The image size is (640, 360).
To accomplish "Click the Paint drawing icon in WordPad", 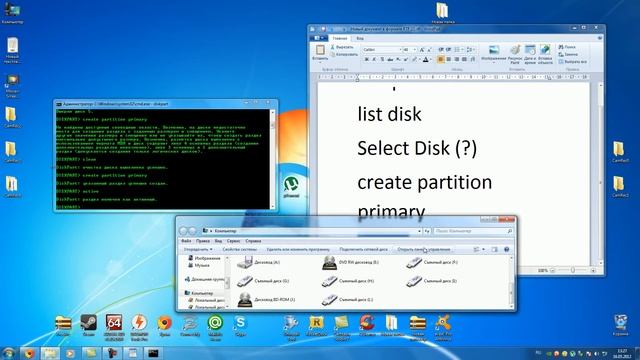I will point(515,50).
